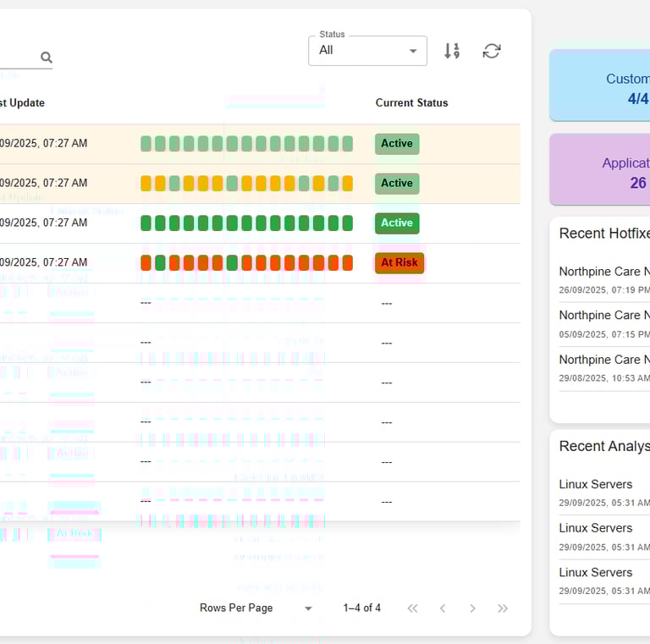The width and height of the screenshot is (650, 644).
Task: Click the faded Active badge in first row
Action: [x=397, y=144]
